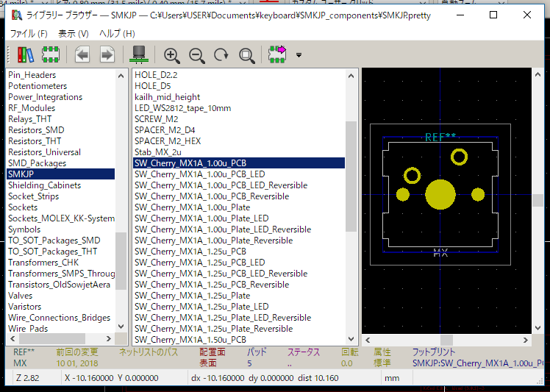
Task: Zoom to fit footprint icon
Action: (246, 55)
